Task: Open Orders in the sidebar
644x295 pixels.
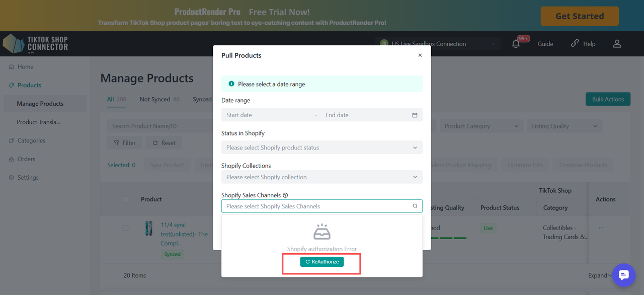Action: [x=26, y=159]
